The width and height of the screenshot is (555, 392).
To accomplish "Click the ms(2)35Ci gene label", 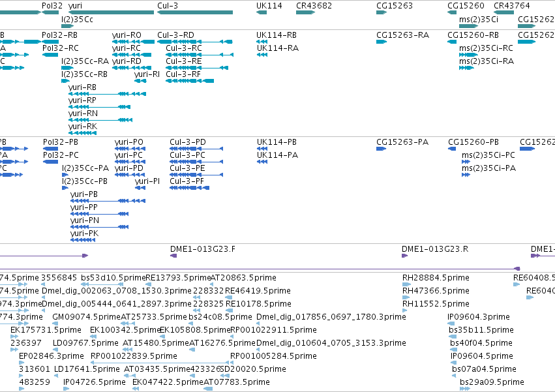I will [x=479, y=19].
